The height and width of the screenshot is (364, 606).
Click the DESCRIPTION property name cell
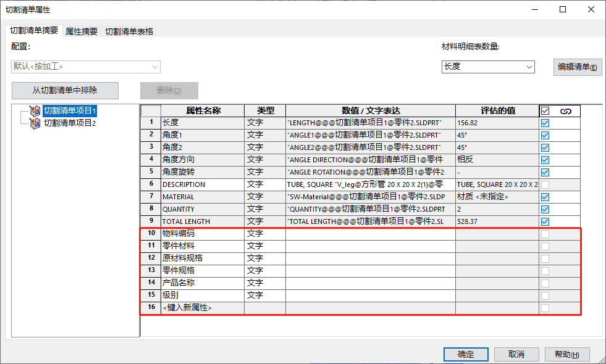pos(203,184)
